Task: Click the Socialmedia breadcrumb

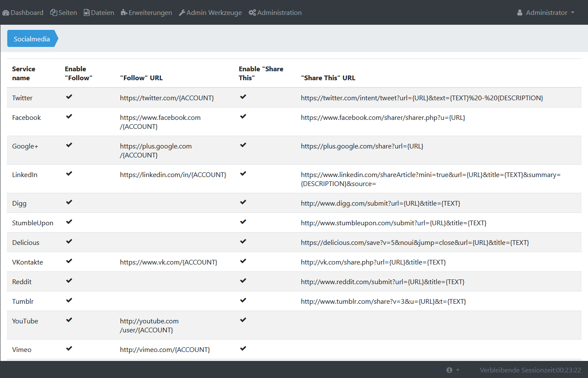Action: coord(32,39)
